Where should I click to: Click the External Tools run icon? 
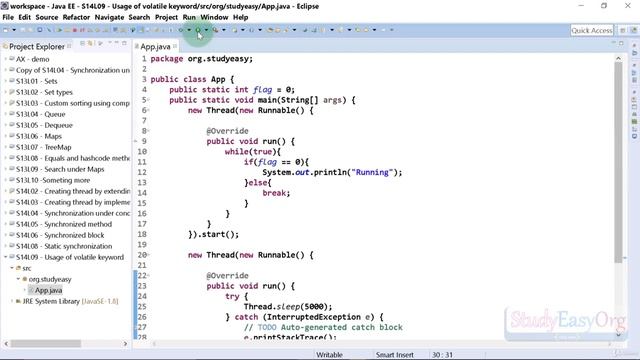[x=215, y=30]
